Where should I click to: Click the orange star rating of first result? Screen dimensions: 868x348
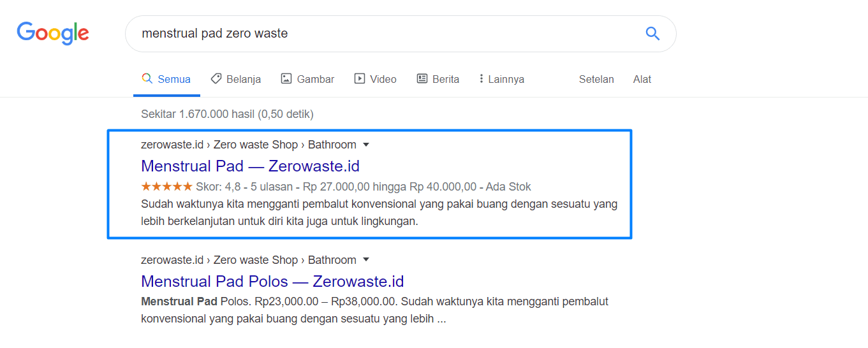coord(166,187)
